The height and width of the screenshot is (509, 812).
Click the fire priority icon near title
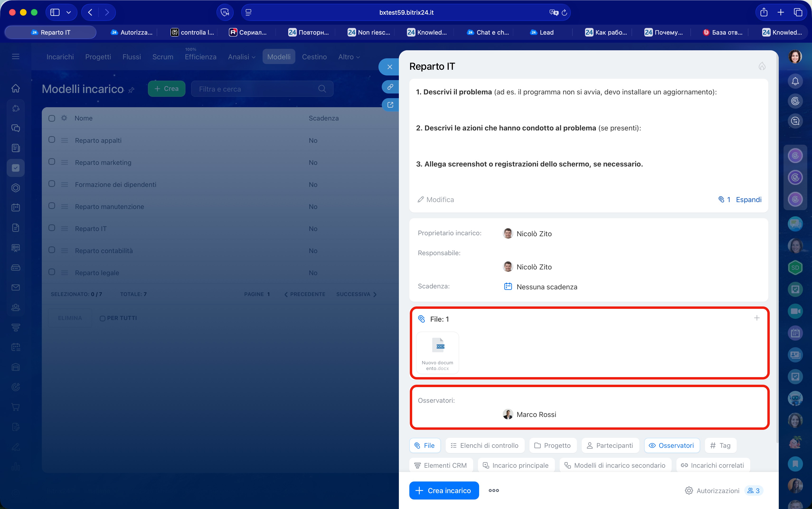click(x=762, y=66)
